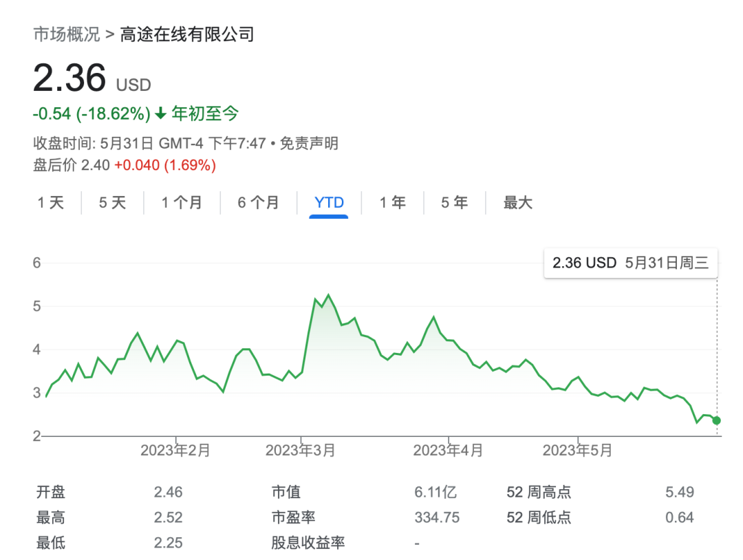Image resolution: width=743 pixels, height=560 pixels.
Task: Click the 市盈率 value 334.75
Action: click(437, 517)
